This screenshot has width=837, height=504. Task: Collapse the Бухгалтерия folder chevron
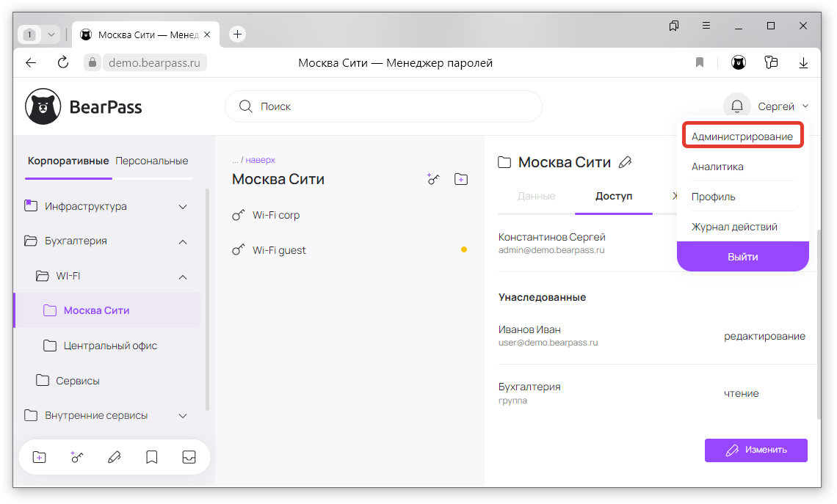[183, 241]
